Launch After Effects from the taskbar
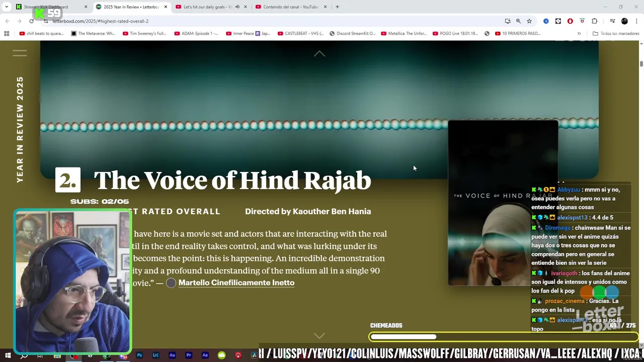Image resolution: width=644 pixels, height=362 pixels. click(x=205, y=355)
